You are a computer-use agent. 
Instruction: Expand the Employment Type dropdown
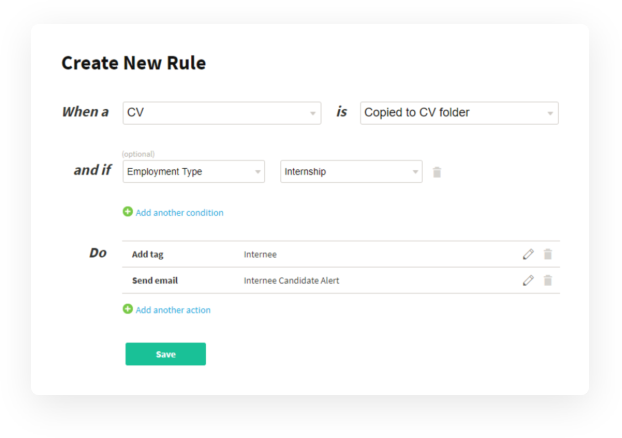coord(194,171)
